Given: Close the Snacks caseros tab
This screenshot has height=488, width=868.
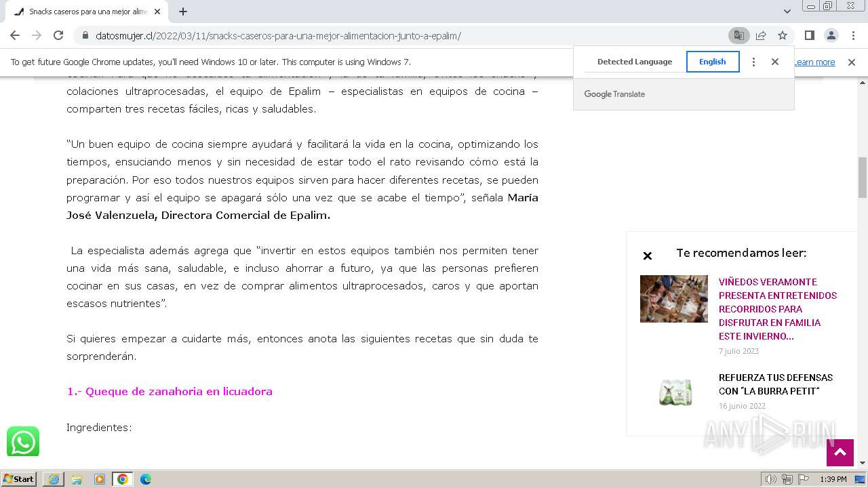Looking at the screenshot, I should (157, 12).
